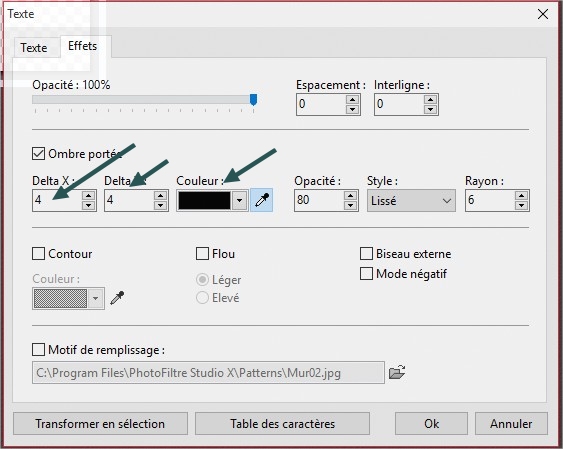This screenshot has width=563, height=449.
Task: Open the Table des caractères
Action: (x=282, y=424)
